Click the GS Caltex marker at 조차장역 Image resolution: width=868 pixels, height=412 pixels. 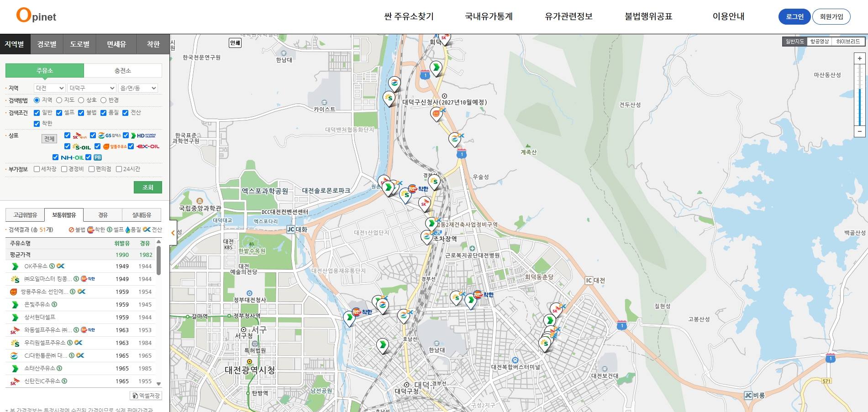coord(427,237)
